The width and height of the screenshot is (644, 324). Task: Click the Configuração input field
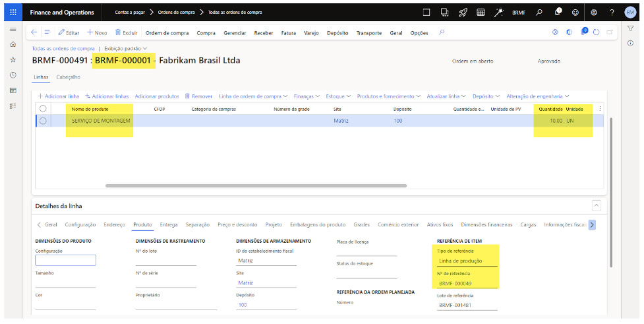pyautogui.click(x=65, y=260)
